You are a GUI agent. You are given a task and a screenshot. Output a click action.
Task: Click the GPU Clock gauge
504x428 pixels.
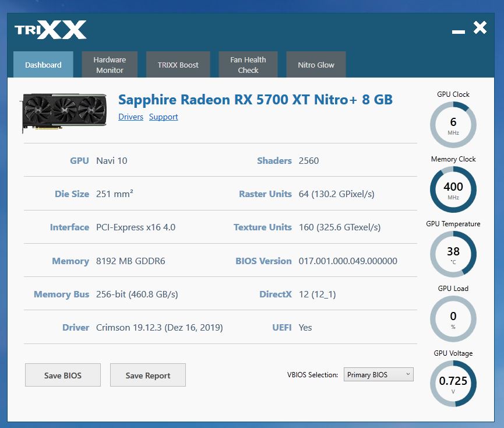[453, 125]
